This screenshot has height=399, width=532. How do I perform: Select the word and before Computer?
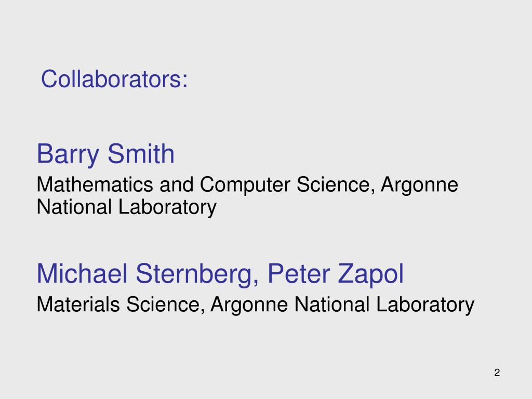click(177, 184)
